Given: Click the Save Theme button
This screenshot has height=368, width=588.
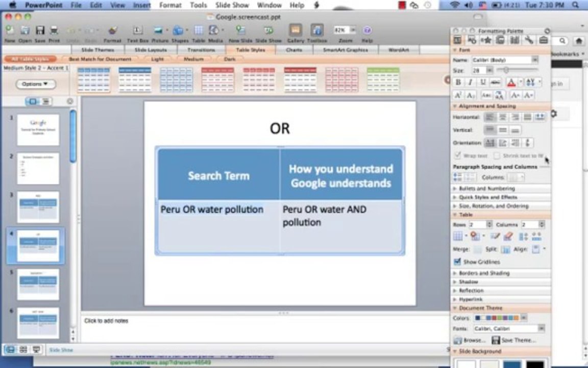Looking at the screenshot, I should click(514, 340).
